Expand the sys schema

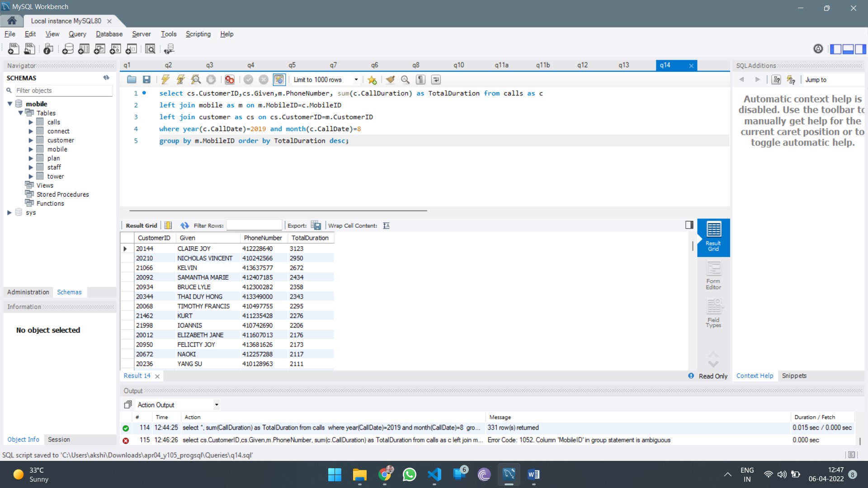point(9,212)
